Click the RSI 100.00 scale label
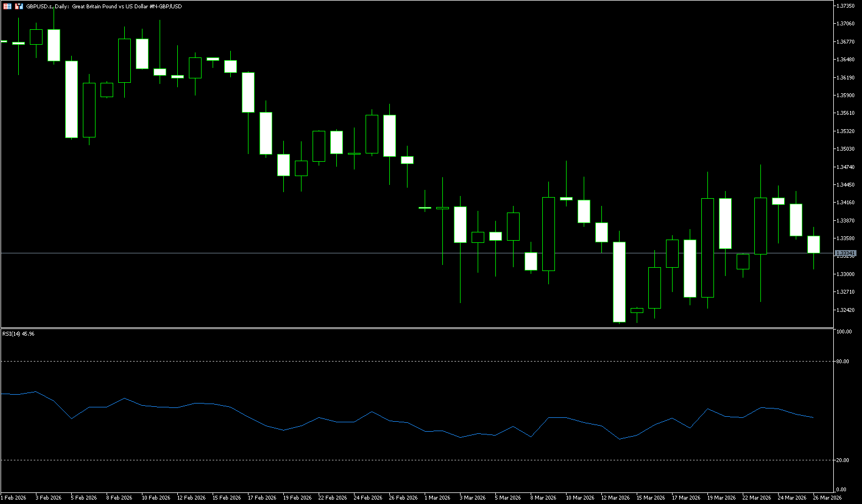This screenshot has height=504, width=862. [x=844, y=332]
